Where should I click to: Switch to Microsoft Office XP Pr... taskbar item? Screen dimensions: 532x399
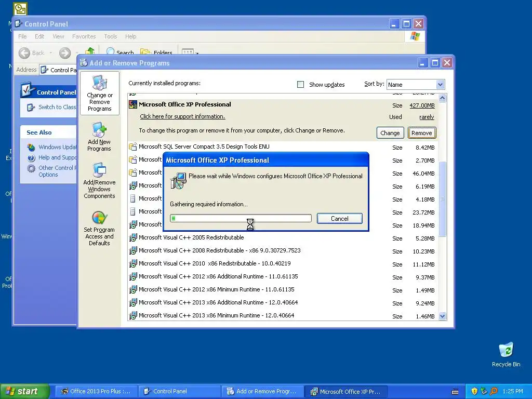tap(345, 392)
